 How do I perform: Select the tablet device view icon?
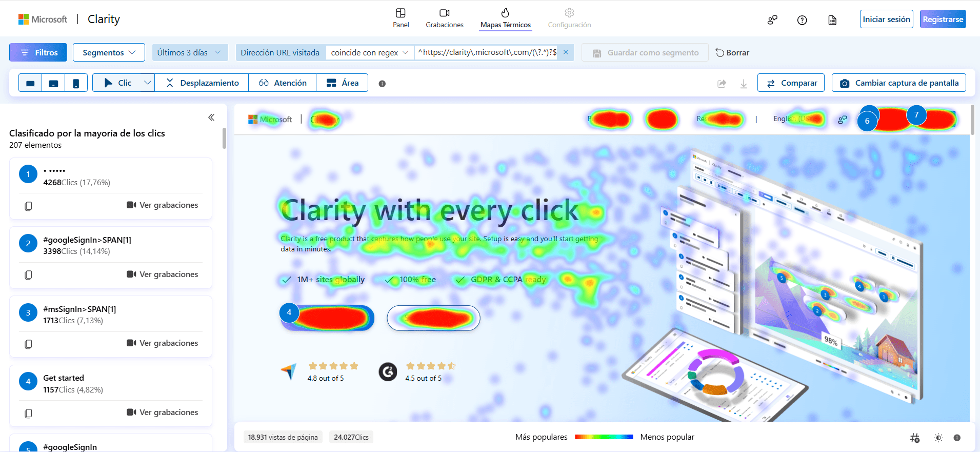click(x=53, y=83)
